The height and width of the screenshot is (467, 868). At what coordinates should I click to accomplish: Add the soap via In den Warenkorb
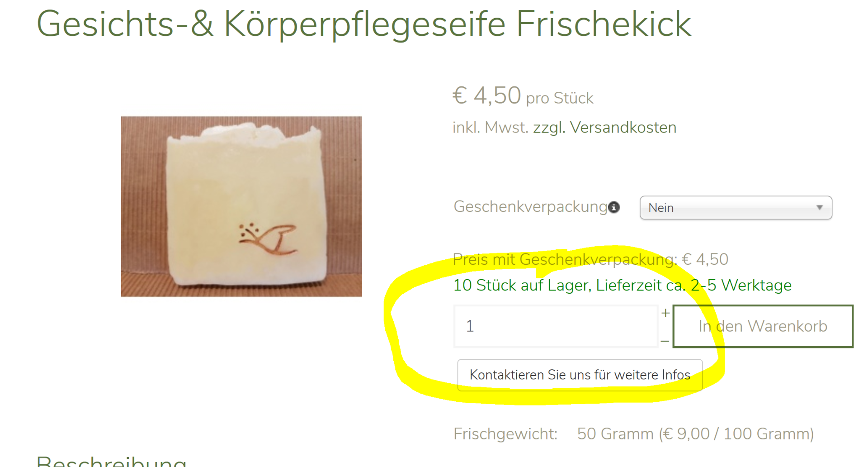pos(763,326)
